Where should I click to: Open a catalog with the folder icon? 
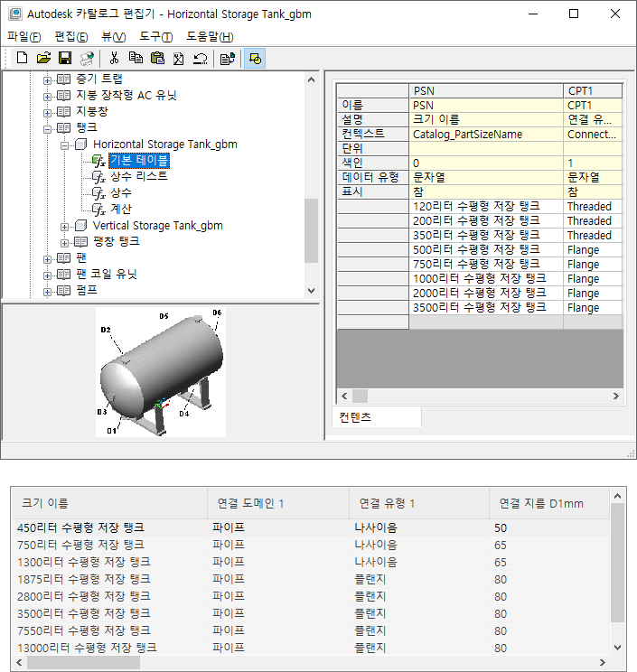43,58
